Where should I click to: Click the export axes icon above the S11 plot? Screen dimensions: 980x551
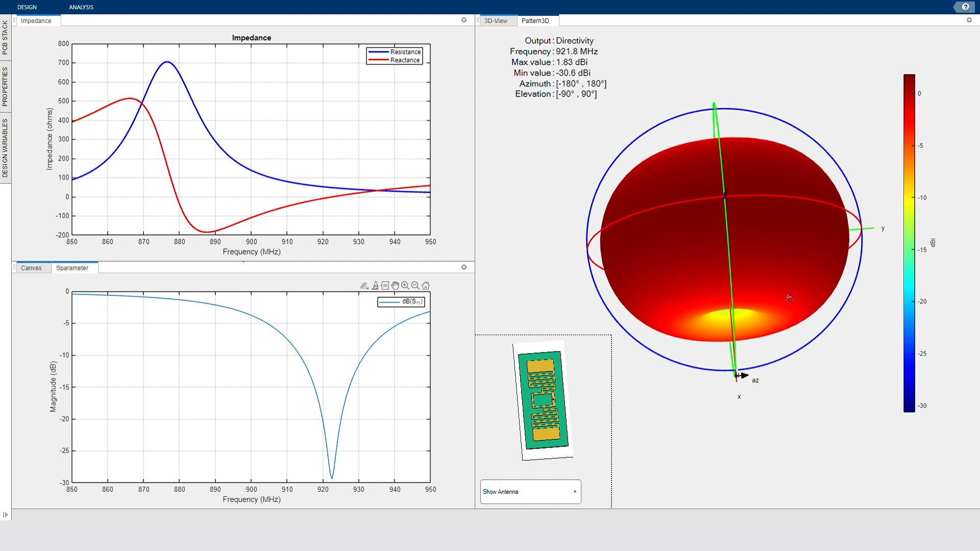pyautogui.click(x=364, y=286)
